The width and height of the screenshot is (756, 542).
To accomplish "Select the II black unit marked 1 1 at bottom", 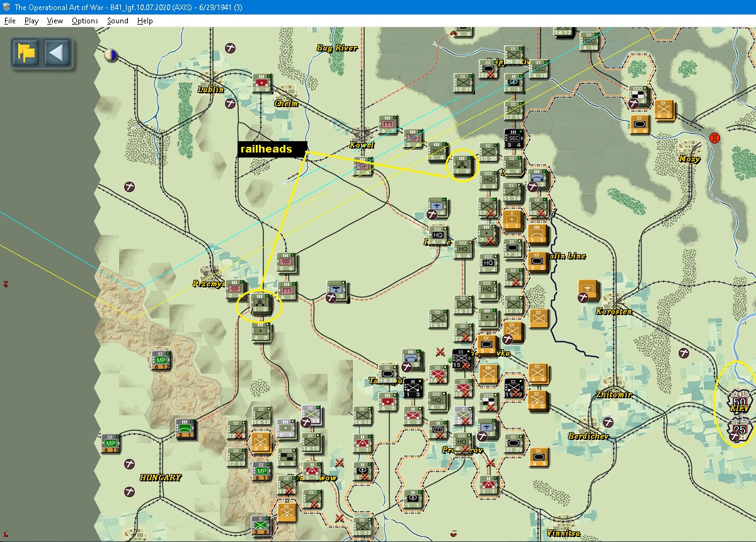I will [413, 500].
